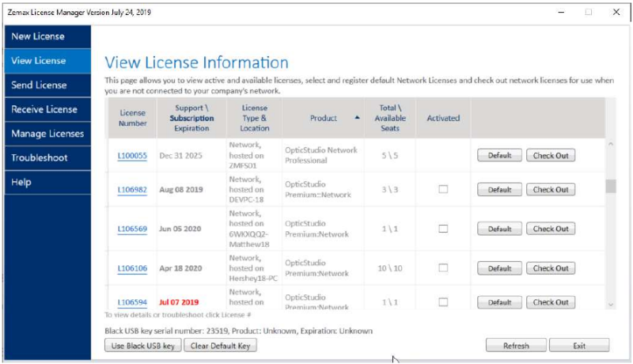
Task: Set L100055 as Default license
Action: 499,155
